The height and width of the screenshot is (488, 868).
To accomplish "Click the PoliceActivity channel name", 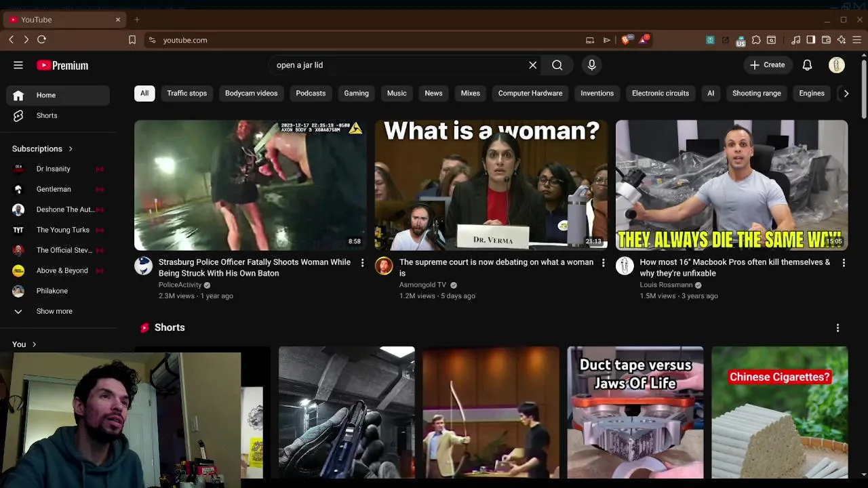I will [180, 285].
